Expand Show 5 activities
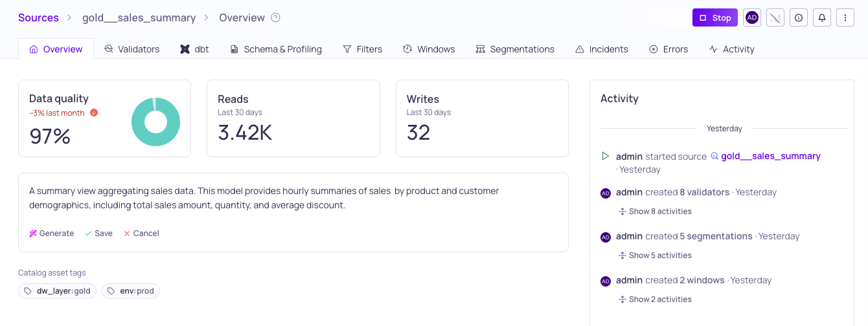 [x=655, y=255]
